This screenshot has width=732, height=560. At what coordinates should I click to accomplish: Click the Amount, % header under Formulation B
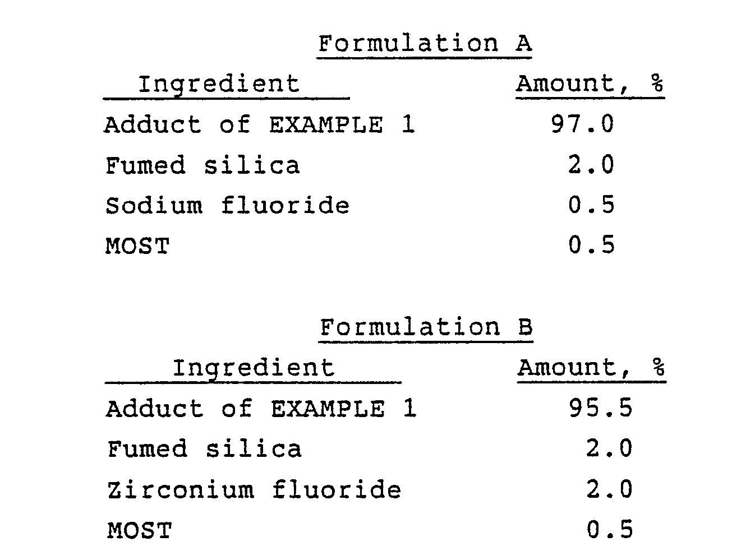tap(591, 368)
